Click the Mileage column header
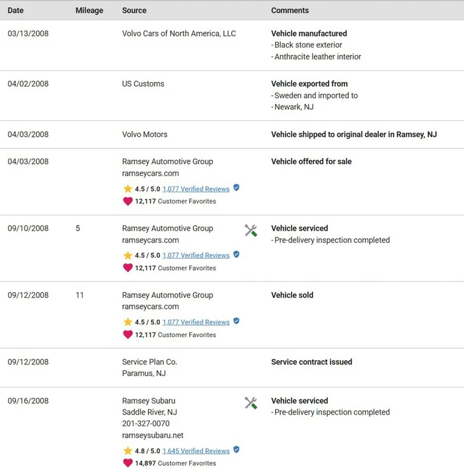Image resolution: width=464 pixels, height=476 pixels. pyautogui.click(x=89, y=11)
